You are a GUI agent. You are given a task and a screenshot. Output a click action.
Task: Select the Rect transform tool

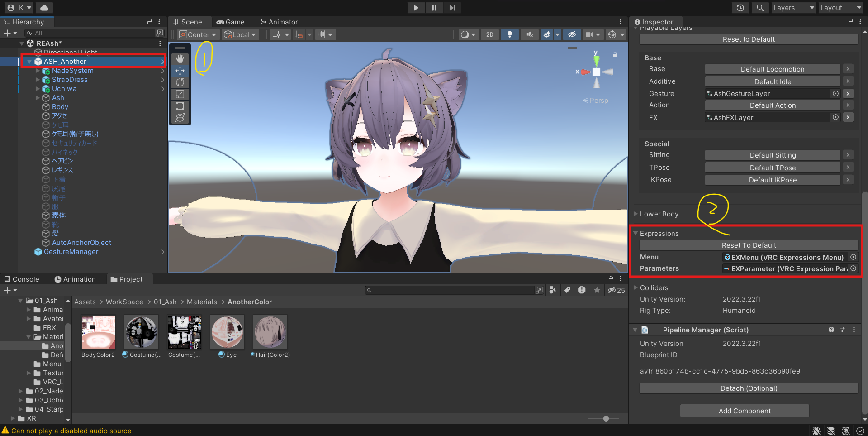click(180, 106)
